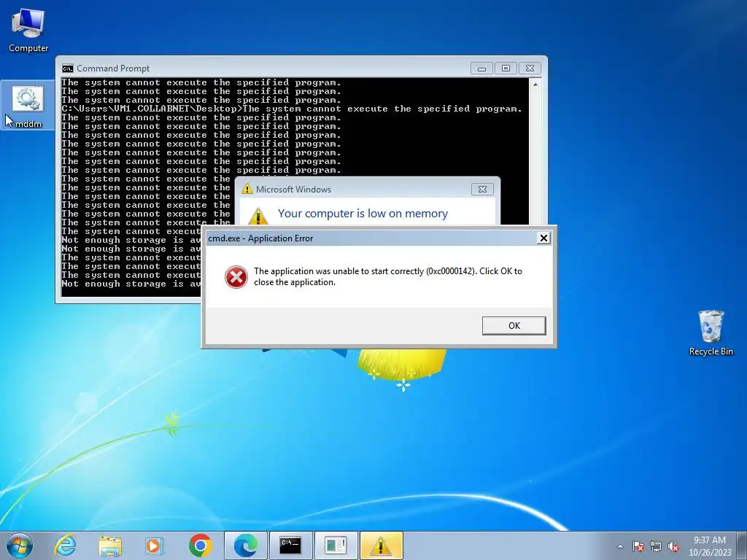Select the Computer desktop icon
The width and height of the screenshot is (747, 560).
(28, 31)
